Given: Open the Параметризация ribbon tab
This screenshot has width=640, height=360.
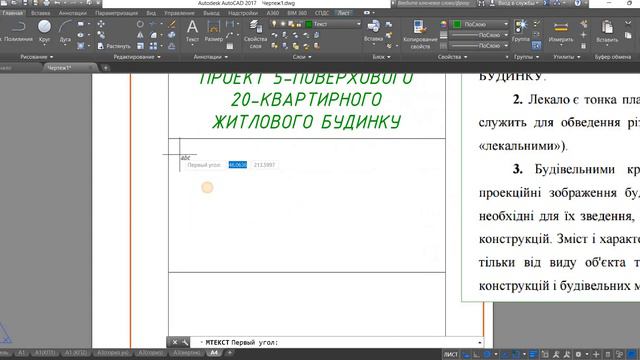Looking at the screenshot, I should point(116,13).
